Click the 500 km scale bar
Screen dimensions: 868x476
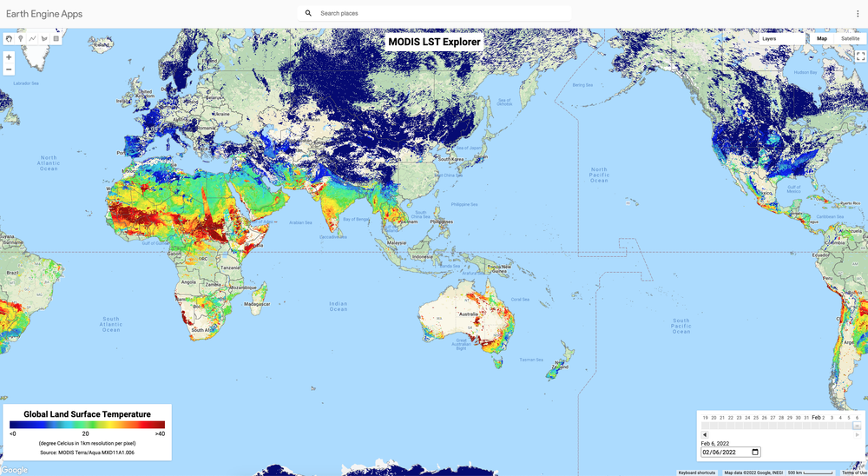[811, 473]
